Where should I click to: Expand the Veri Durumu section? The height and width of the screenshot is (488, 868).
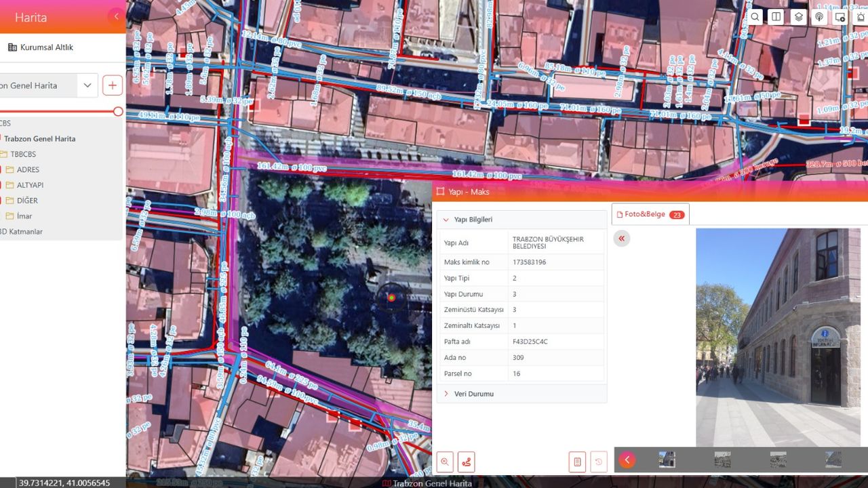point(446,394)
